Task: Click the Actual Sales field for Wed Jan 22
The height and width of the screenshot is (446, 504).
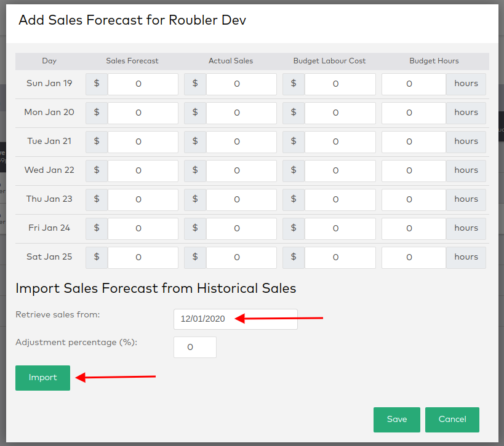Action: pos(241,170)
